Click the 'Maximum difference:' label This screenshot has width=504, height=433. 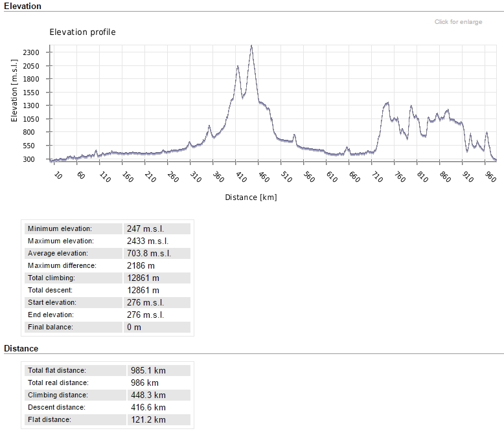pos(62,265)
